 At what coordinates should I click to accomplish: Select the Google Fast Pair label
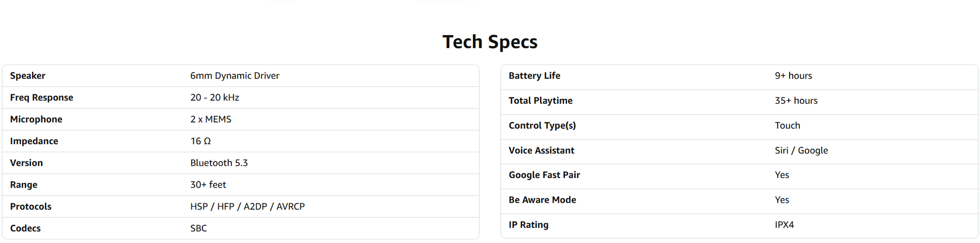(x=544, y=175)
